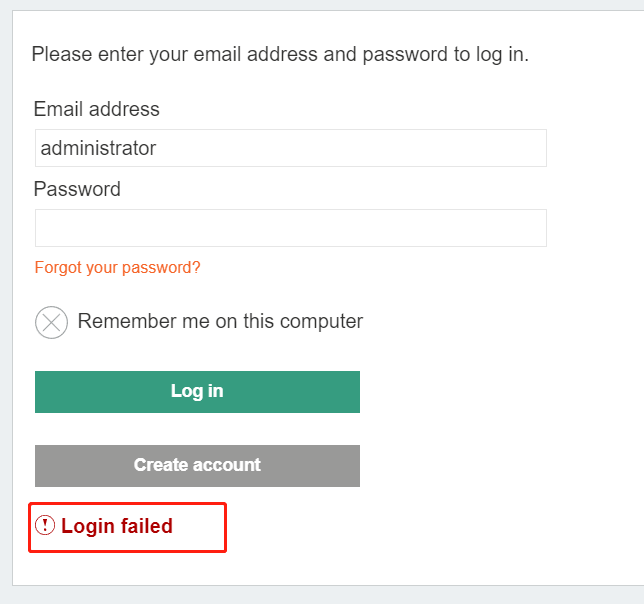
Task: Click the red exclamation error icon
Action: pyautogui.click(x=46, y=526)
